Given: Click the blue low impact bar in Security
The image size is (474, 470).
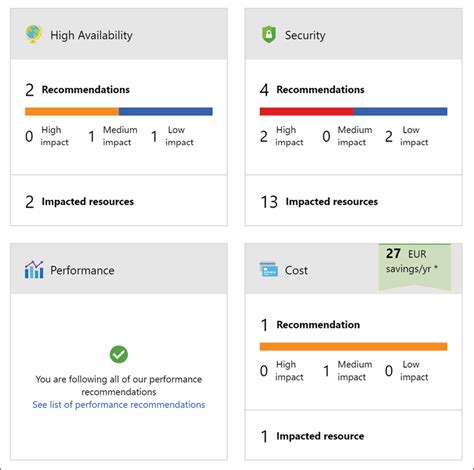Looking at the screenshot, I should point(401,111).
